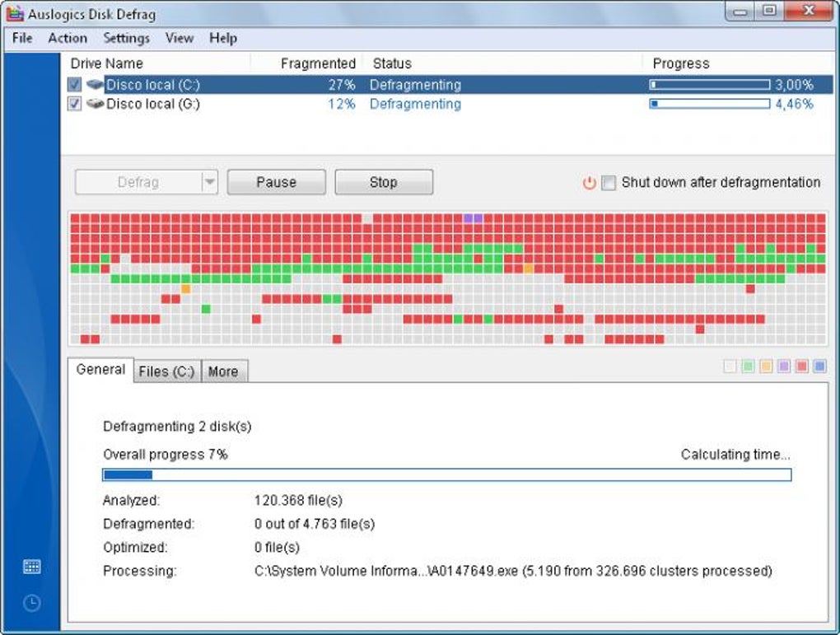The width and height of the screenshot is (840, 635).
Task: Open the Settings menu
Action: [127, 38]
